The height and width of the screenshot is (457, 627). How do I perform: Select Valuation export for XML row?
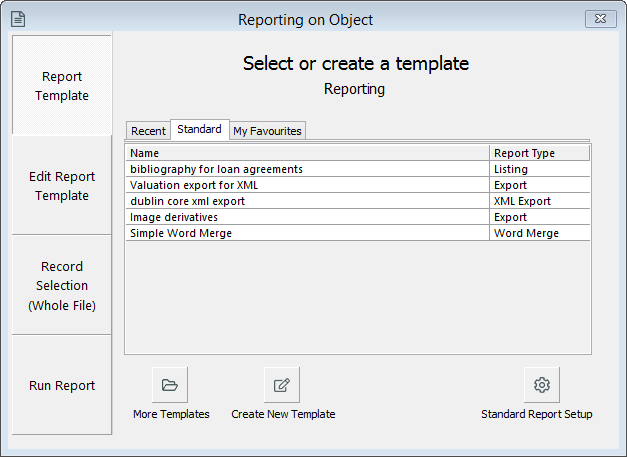pos(358,185)
